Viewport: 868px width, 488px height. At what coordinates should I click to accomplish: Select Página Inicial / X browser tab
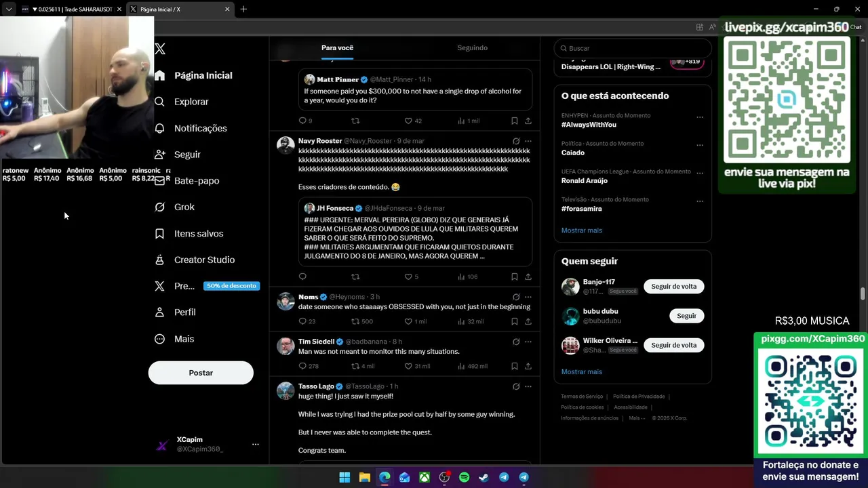[x=180, y=9]
